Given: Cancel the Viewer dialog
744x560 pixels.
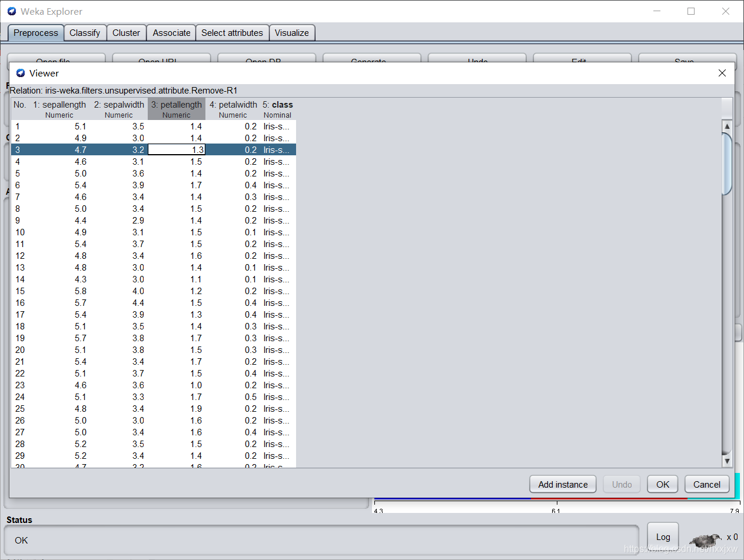Looking at the screenshot, I should tap(707, 484).
